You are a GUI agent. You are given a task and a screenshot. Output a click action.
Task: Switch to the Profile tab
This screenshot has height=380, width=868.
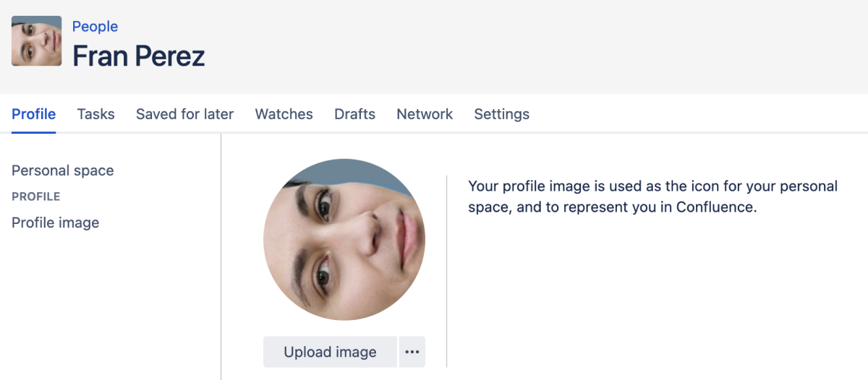coord(34,114)
